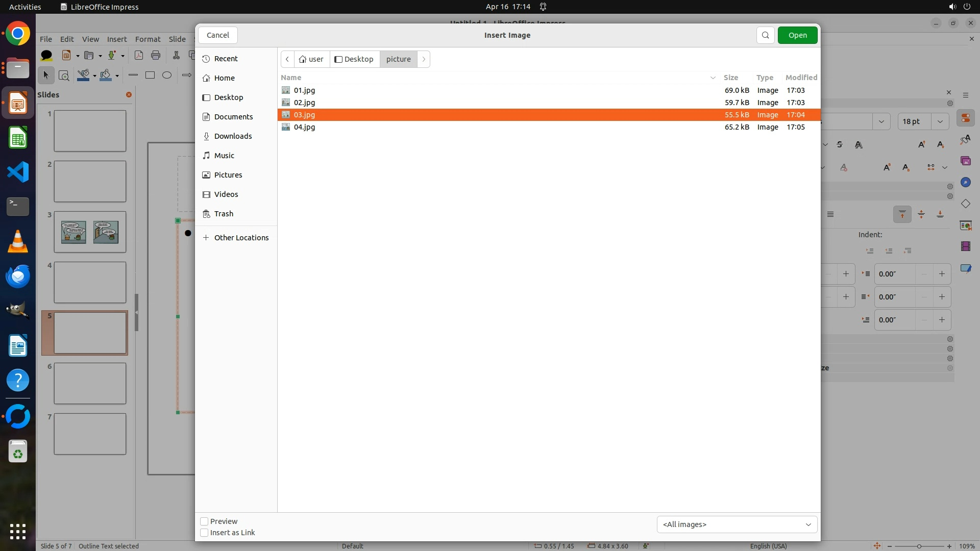
Task: Click the forward arrow in path bar
Action: point(424,59)
